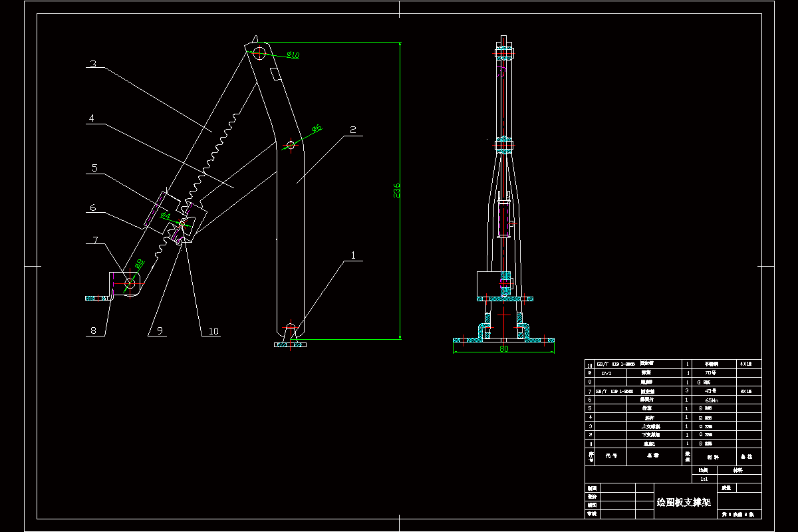Viewport: 798px width, 532px height.
Task: Select part callout number 5 leader label
Action: coord(94,168)
